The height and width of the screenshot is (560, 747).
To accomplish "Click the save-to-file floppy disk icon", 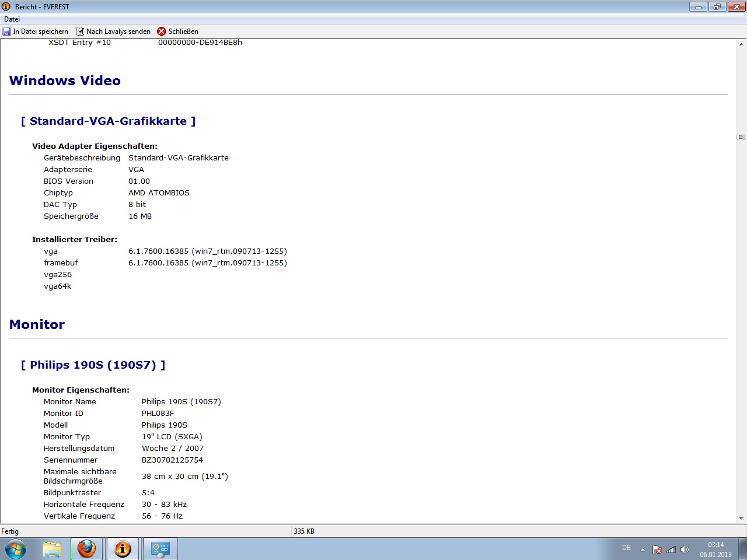I will click(6, 32).
